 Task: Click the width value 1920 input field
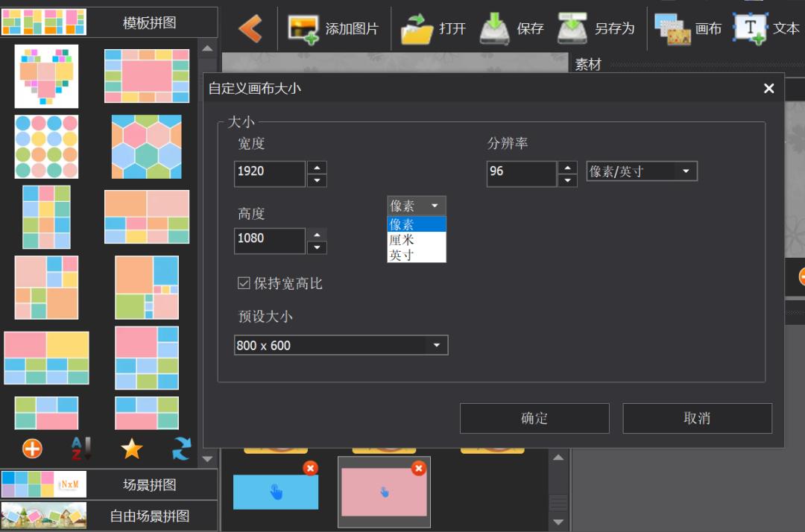(268, 172)
